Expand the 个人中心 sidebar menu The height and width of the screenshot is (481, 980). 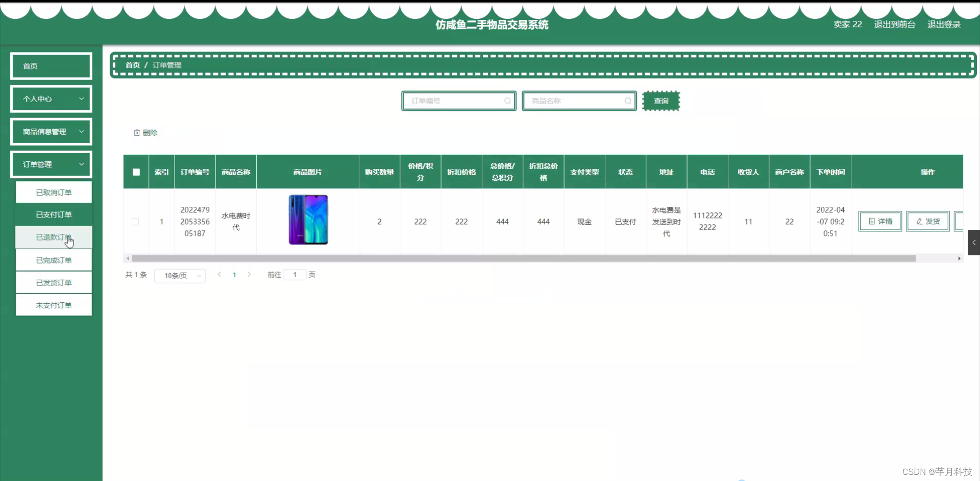[x=51, y=99]
